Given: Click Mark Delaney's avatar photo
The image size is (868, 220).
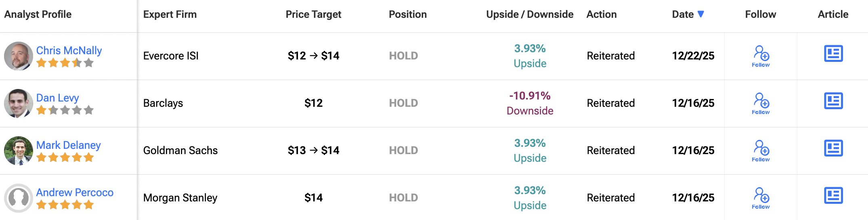Looking at the screenshot, I should [x=18, y=151].
